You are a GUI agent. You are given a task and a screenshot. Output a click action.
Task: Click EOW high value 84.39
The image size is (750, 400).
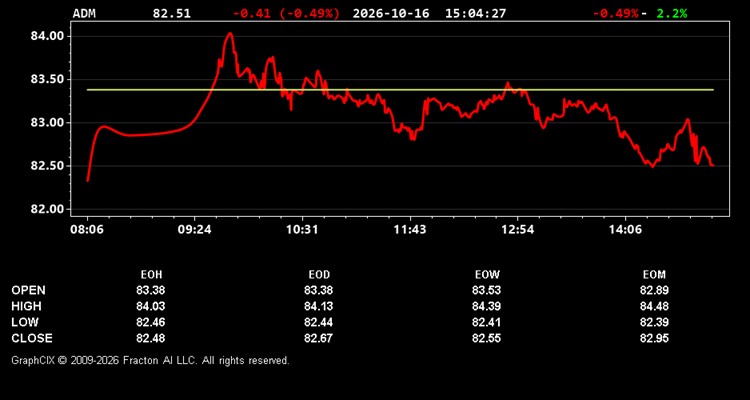point(486,306)
